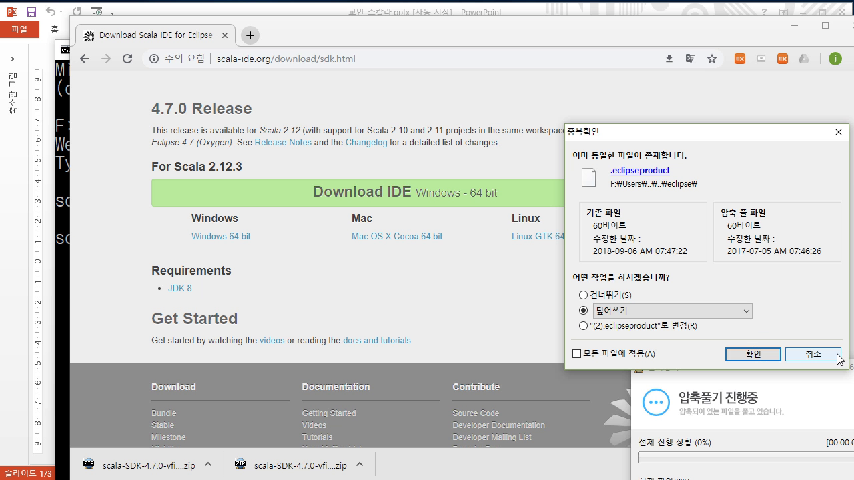Expand second scala-SDK zip download options

pyautogui.click(x=359, y=465)
